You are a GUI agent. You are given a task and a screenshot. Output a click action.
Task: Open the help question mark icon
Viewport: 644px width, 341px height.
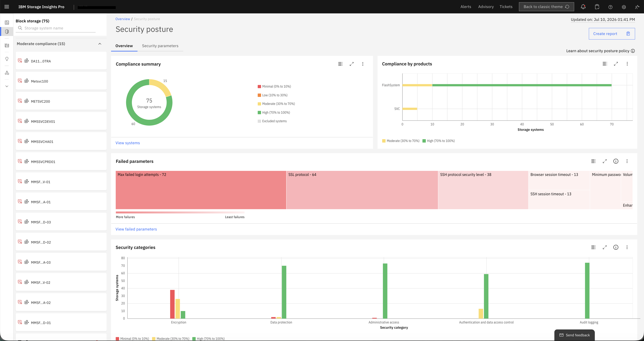point(610,7)
